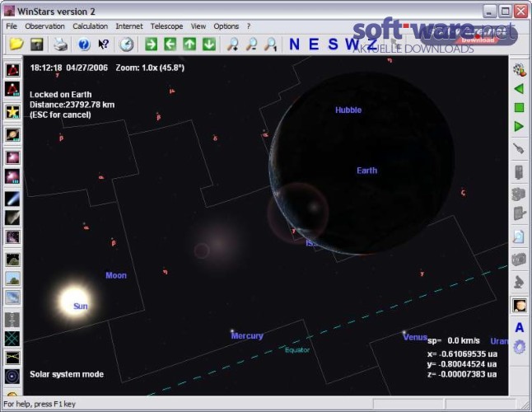Viewport: 532px width, 412px height.
Task: Toggle star names display
Action: (12, 112)
